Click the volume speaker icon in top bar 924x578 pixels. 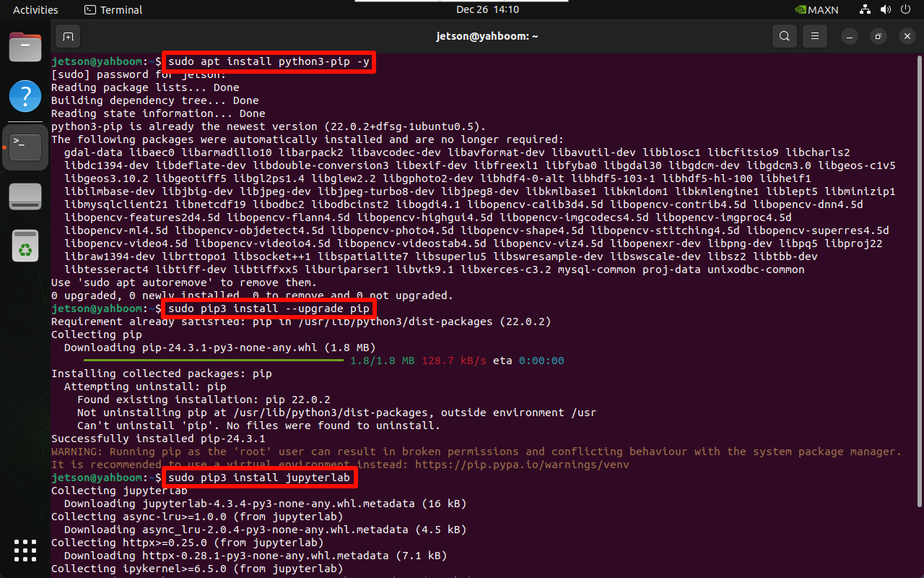(x=886, y=10)
